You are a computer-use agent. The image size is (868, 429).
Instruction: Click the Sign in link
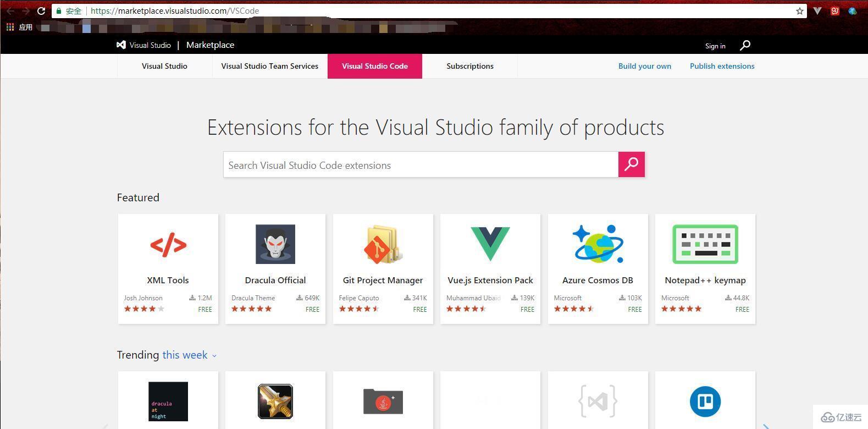point(715,46)
